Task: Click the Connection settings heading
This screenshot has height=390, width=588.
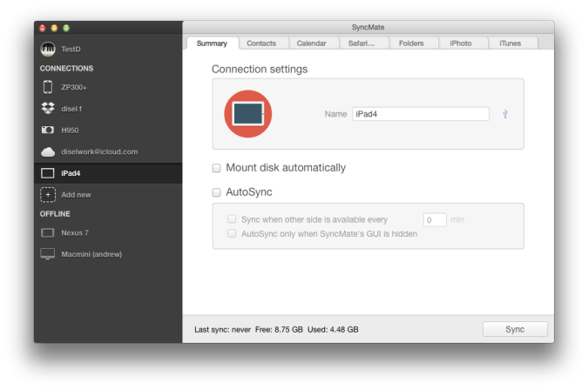Action: pyautogui.click(x=260, y=70)
